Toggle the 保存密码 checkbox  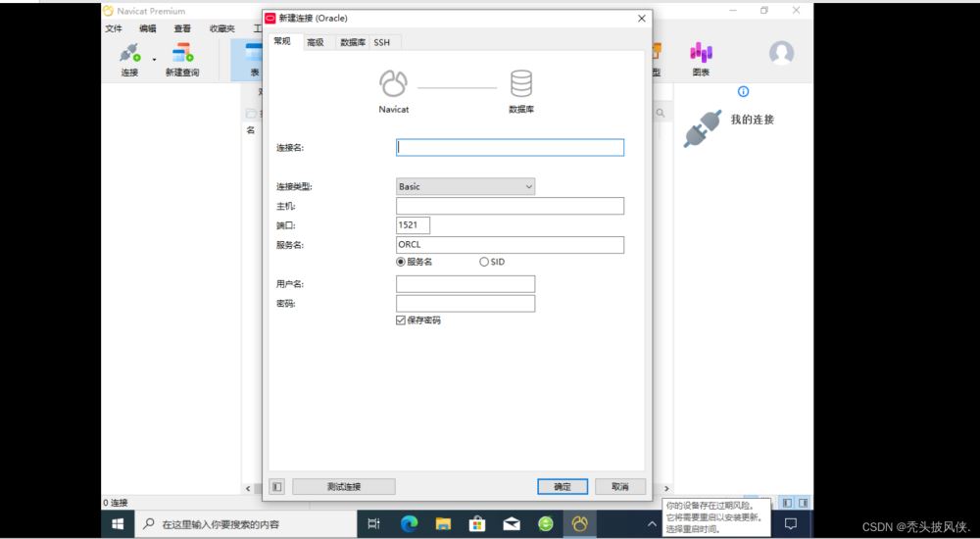click(x=401, y=320)
